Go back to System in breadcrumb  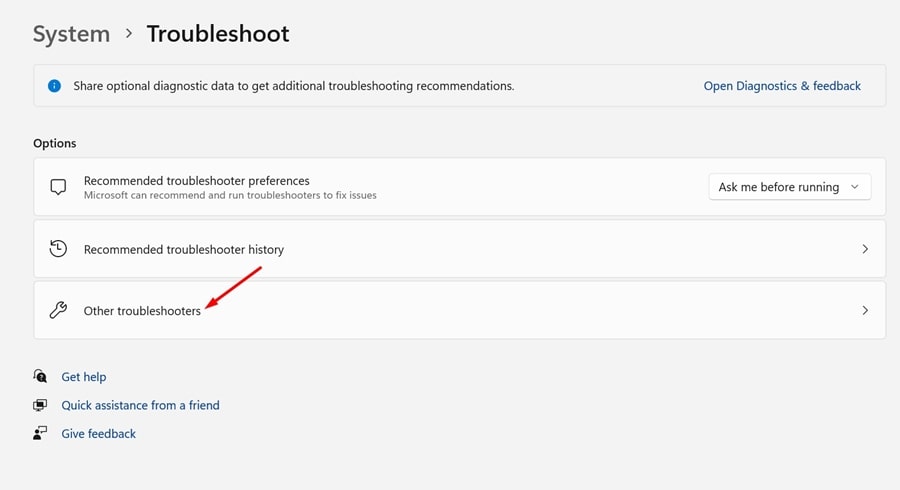click(x=72, y=34)
